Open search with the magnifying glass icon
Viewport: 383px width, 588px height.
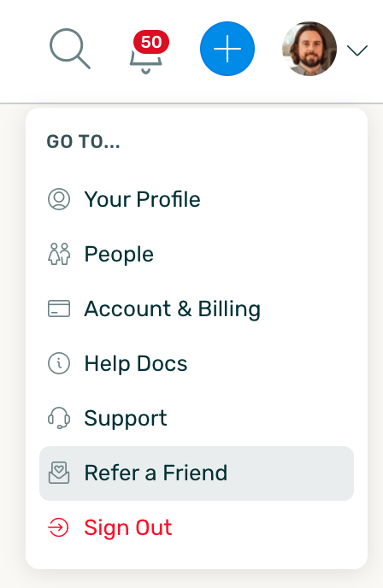pyautogui.click(x=70, y=49)
